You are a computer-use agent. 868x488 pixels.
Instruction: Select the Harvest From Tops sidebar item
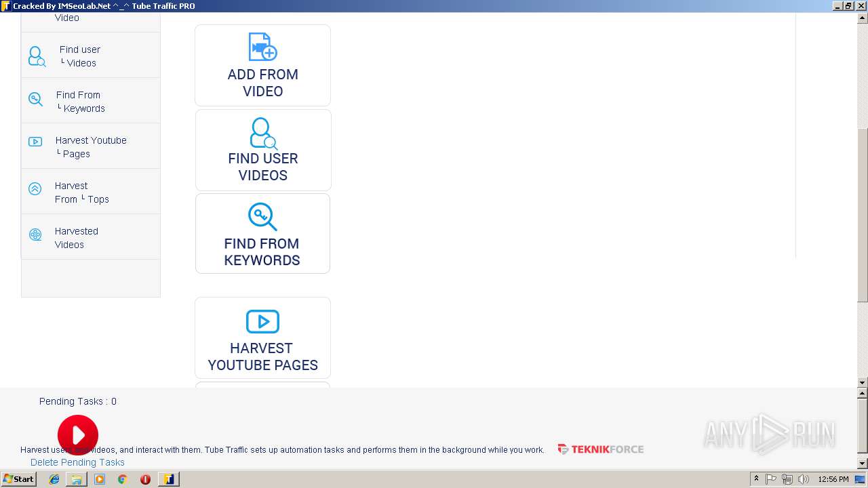pyautogui.click(x=91, y=192)
